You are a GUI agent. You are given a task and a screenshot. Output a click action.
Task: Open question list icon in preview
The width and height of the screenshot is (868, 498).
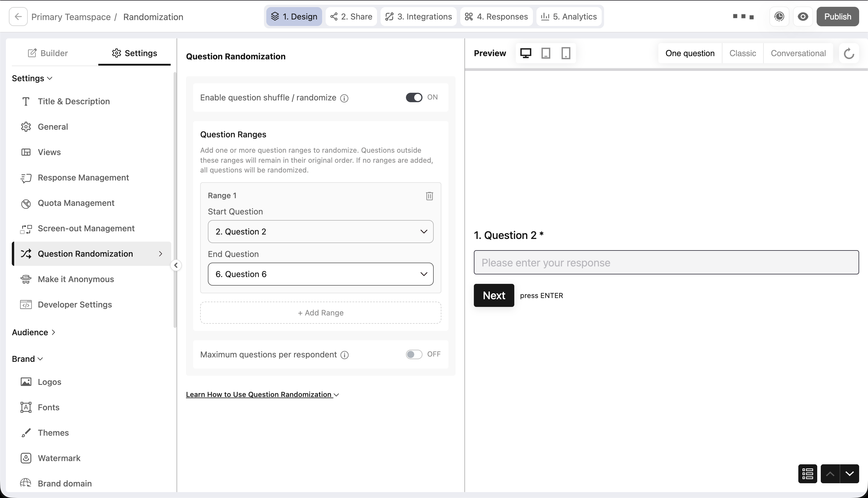point(807,474)
